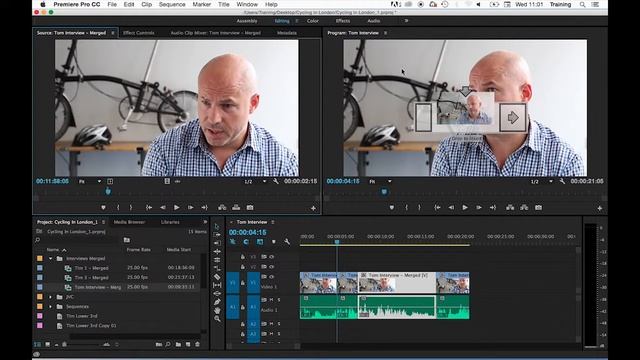Open timeline display settings wrench
Image resolution: width=640 pixels, height=360 pixels.
pyautogui.click(x=287, y=242)
